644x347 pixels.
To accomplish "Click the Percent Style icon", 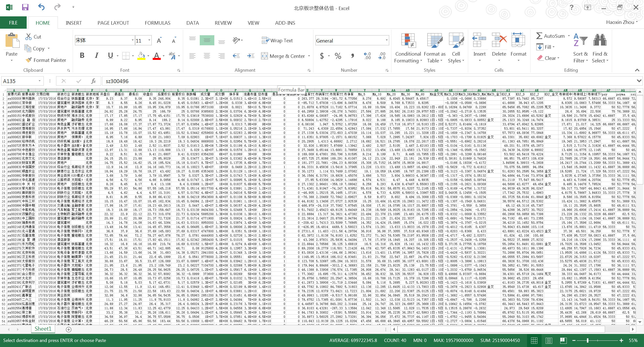I will coord(338,56).
